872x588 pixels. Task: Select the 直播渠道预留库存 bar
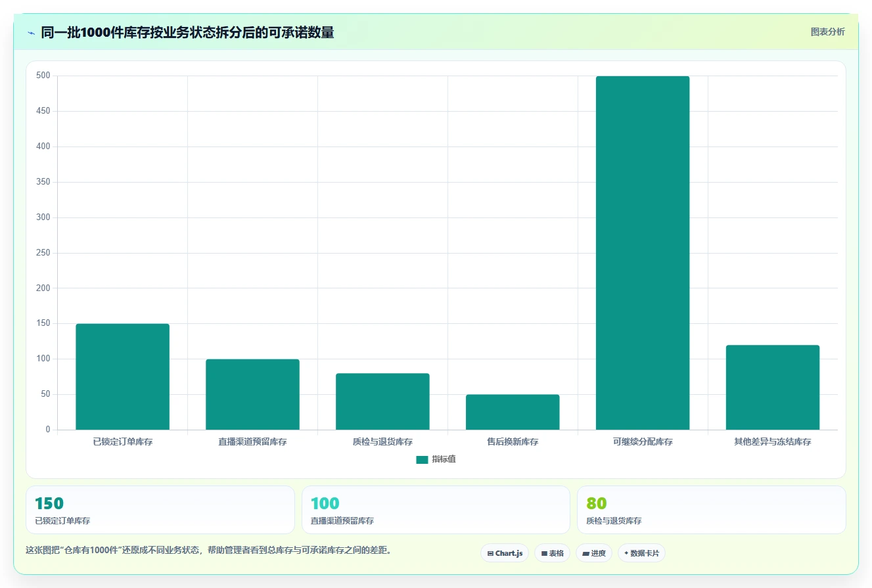(252, 394)
